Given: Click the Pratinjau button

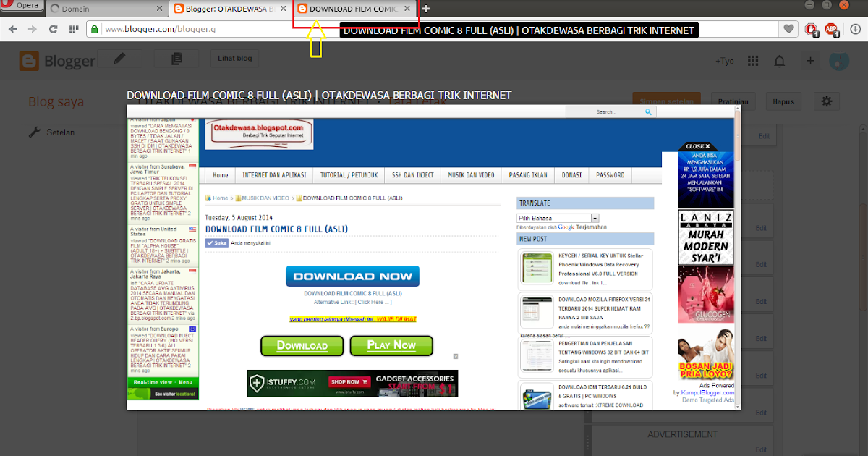Looking at the screenshot, I should pos(733,101).
